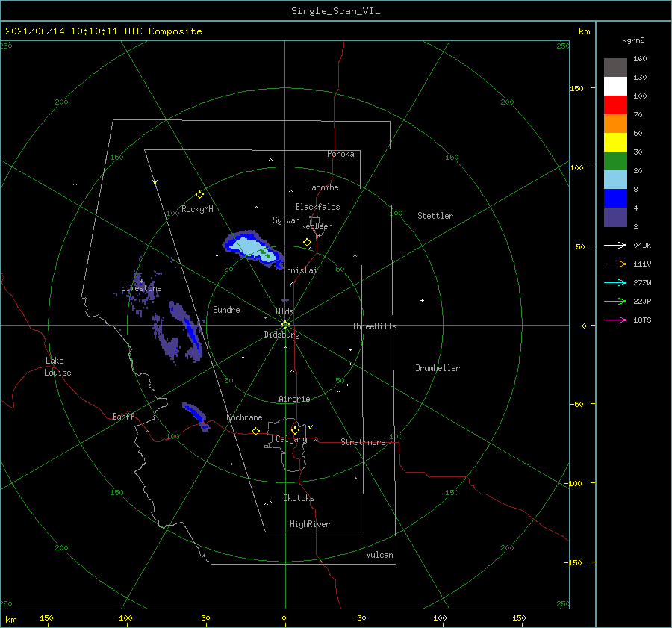672x628 pixels.
Task: Click the yellow diamond marker inside Calgary
Action: 295,430
